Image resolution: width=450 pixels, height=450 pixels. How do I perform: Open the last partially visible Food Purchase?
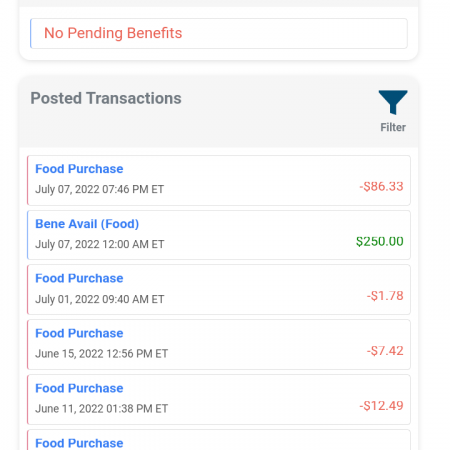tap(79, 443)
